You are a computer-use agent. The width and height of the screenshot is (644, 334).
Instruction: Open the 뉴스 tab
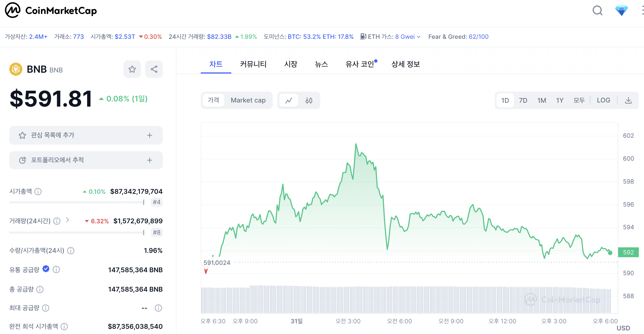[321, 64]
